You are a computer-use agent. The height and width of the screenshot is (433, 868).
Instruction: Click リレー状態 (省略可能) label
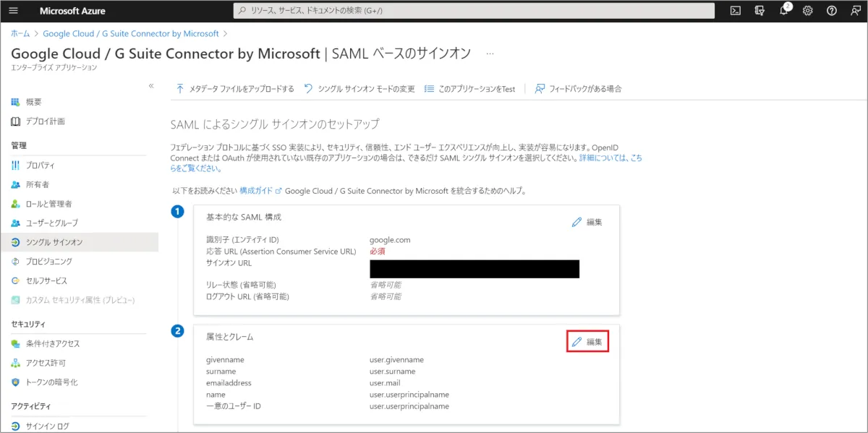(x=241, y=285)
